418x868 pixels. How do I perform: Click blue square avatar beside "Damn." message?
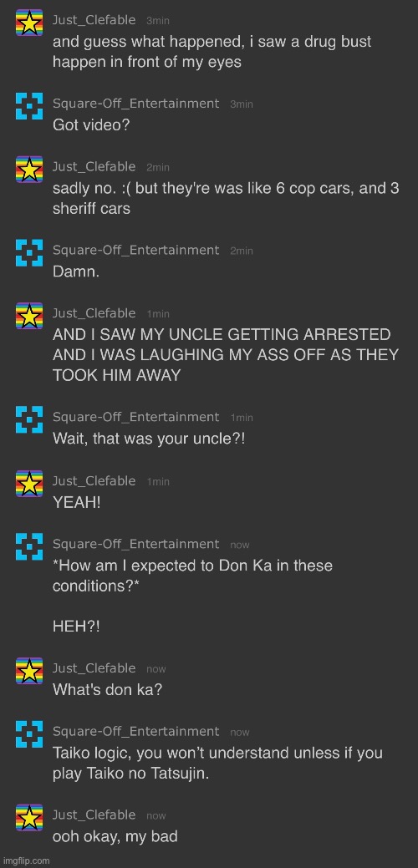point(28,253)
